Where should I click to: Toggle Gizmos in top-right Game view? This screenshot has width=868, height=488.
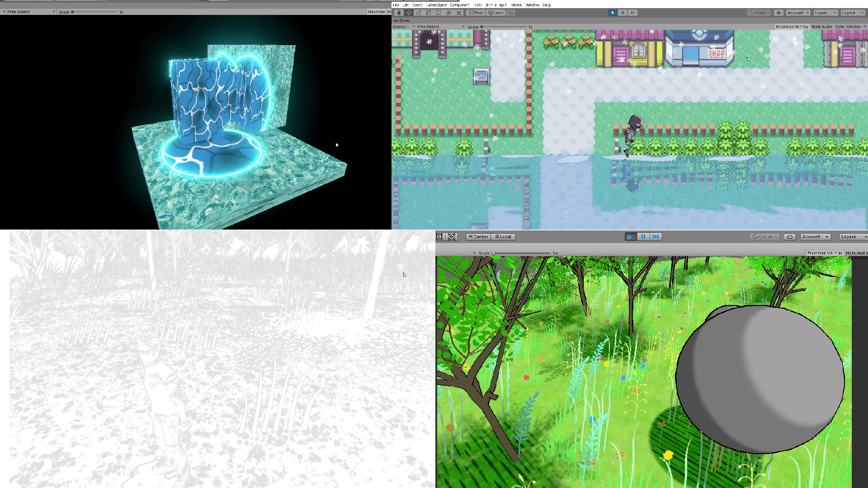[854, 27]
